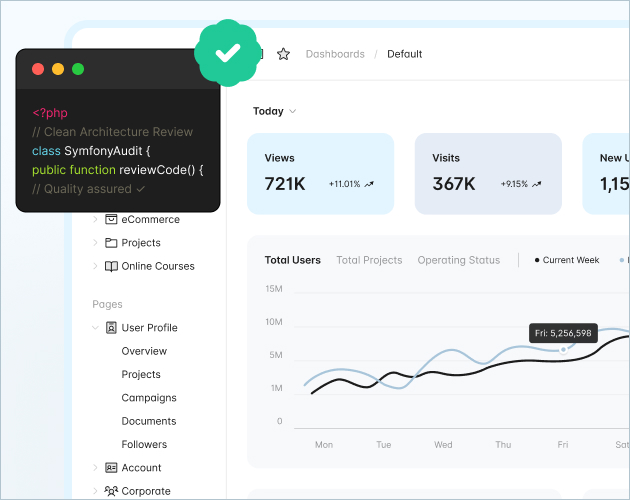Click the Visits trending-up arrow icon

point(536,184)
